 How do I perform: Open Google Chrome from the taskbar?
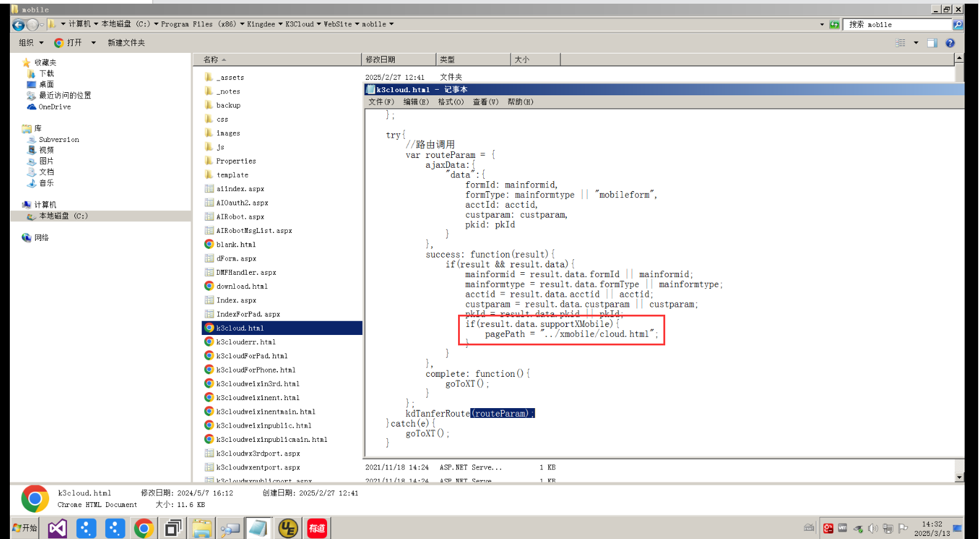click(144, 529)
